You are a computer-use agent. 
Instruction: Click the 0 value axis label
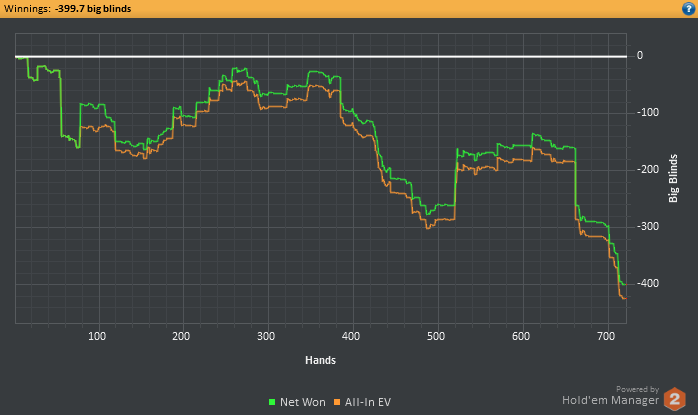(640, 55)
